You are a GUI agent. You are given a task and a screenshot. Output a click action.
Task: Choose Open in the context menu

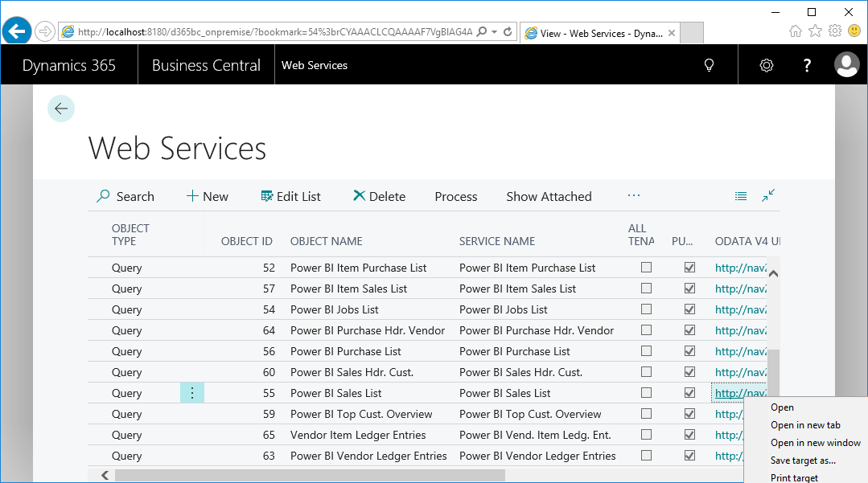tap(782, 407)
